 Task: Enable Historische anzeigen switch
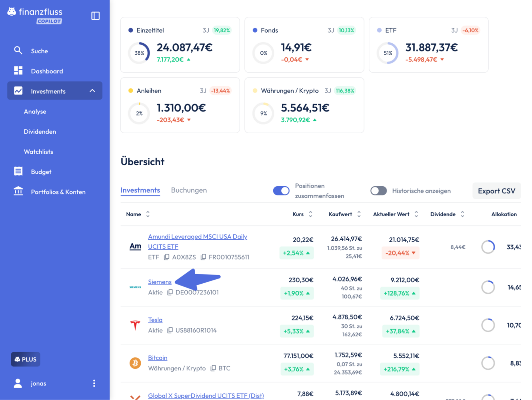(x=378, y=191)
